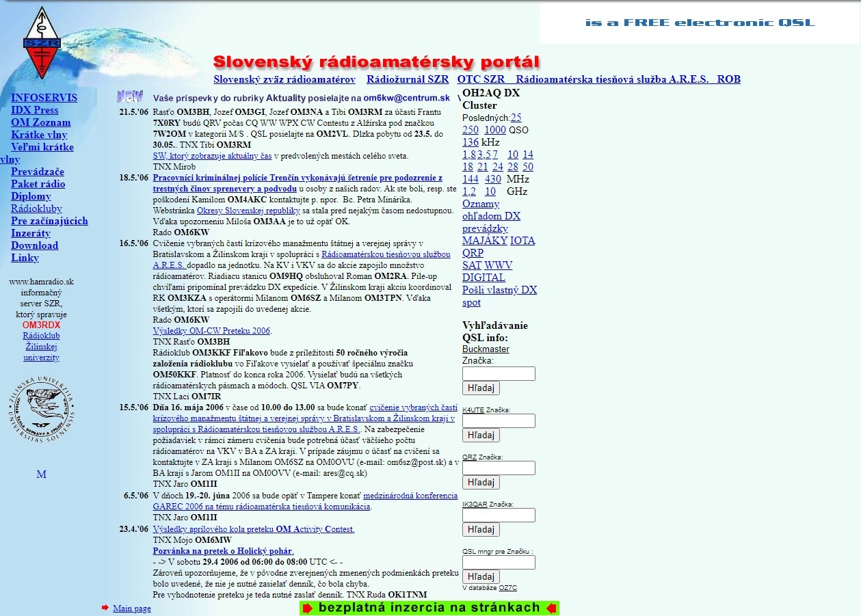Focus the Buckmaster Značka input field
The height and width of the screenshot is (616, 861).
(499, 373)
